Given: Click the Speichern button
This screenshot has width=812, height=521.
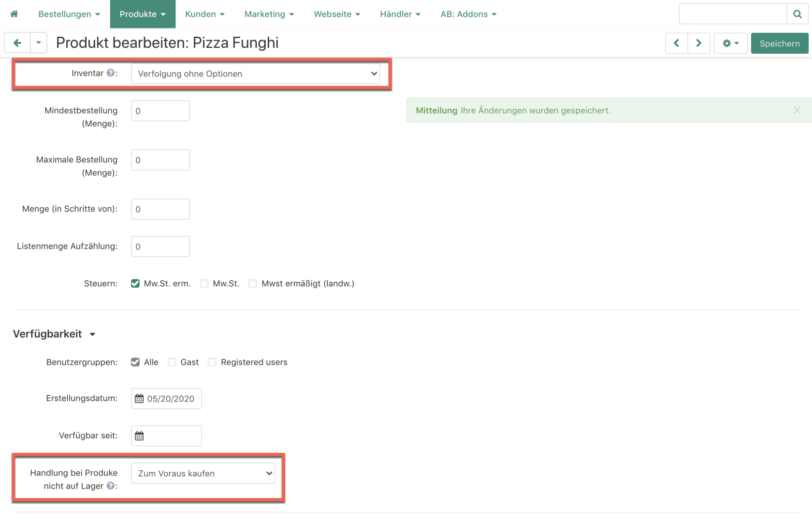Looking at the screenshot, I should coord(780,43).
